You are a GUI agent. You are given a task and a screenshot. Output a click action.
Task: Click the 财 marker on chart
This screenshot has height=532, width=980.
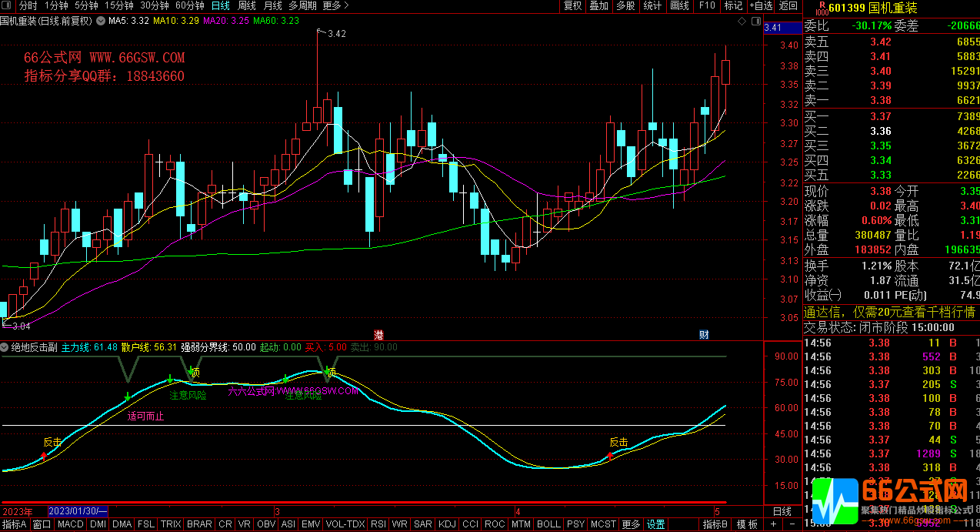[x=704, y=335]
